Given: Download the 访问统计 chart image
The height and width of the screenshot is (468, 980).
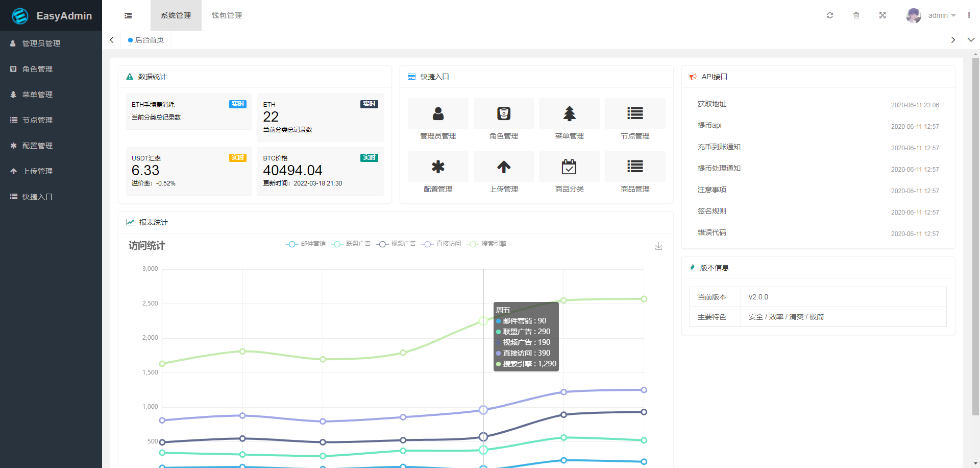Looking at the screenshot, I should click(658, 246).
